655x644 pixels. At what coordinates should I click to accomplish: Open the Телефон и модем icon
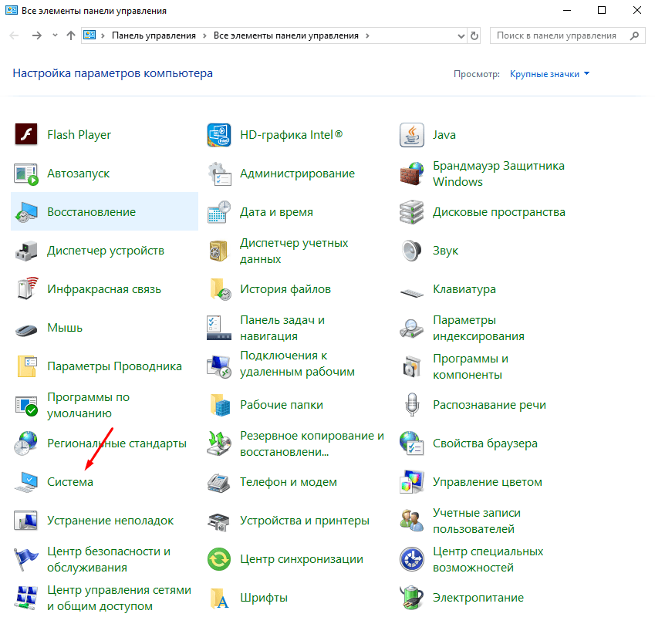[219, 484]
